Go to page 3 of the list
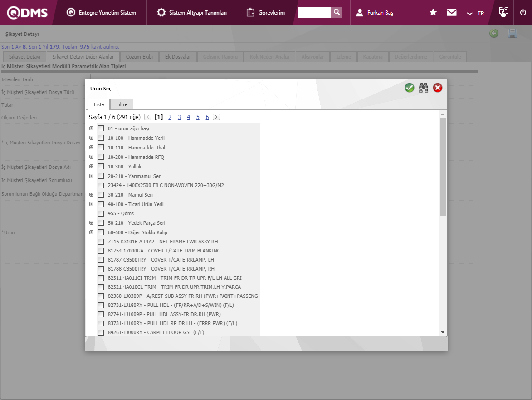532x400 pixels. pyautogui.click(x=179, y=117)
